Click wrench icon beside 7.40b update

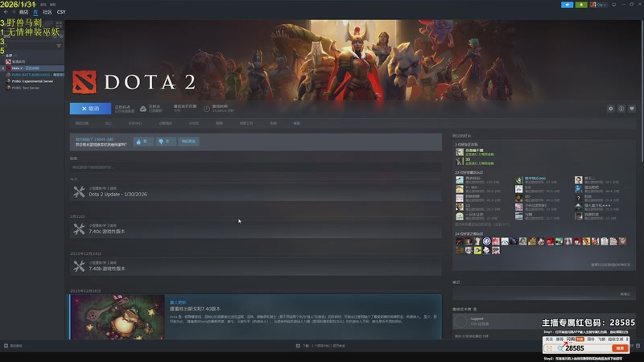click(x=79, y=266)
